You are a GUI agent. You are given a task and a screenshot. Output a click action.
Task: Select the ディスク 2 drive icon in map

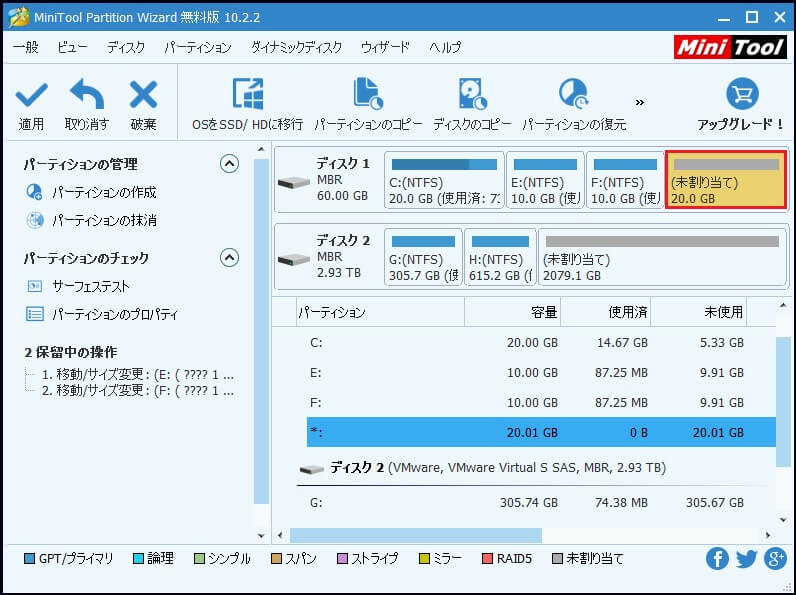(294, 259)
